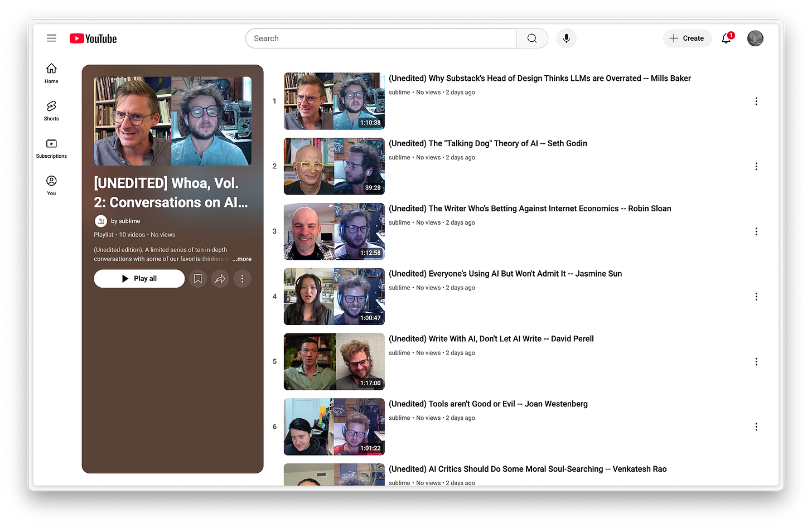Open title 'Write With AI, Don't Let AI Write'
The height and width of the screenshot is (528, 812).
pos(491,339)
